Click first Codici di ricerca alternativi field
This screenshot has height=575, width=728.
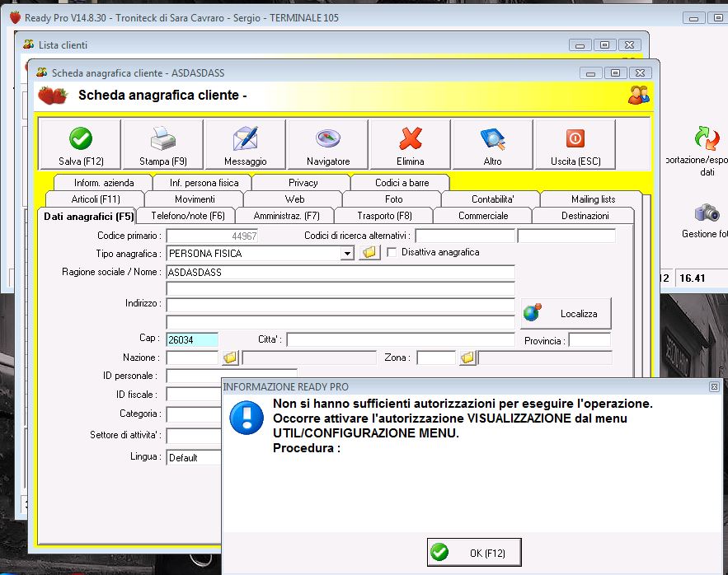(465, 236)
